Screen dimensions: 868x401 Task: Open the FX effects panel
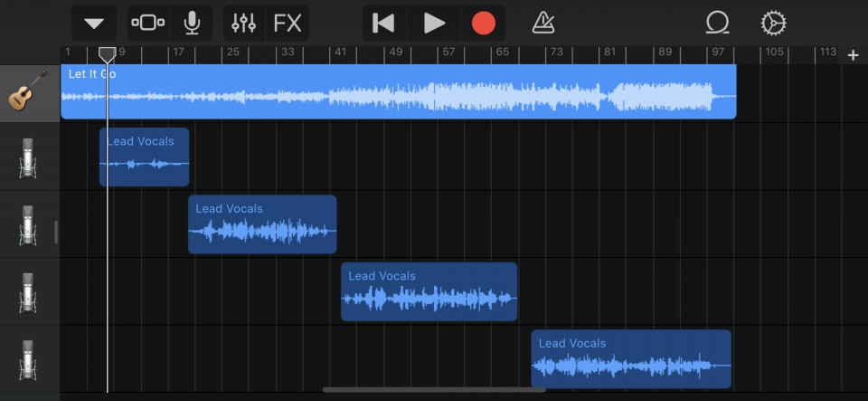288,24
